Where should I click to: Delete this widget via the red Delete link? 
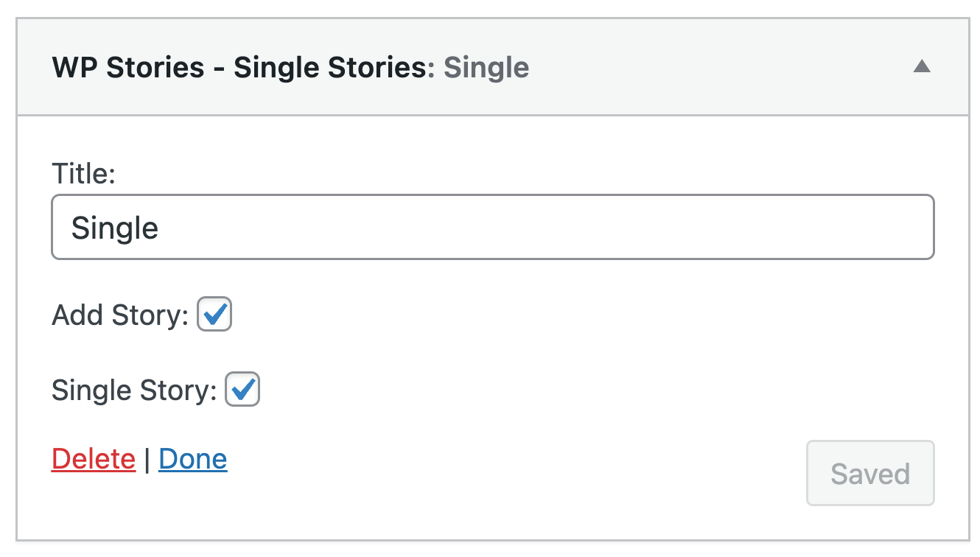(x=94, y=458)
